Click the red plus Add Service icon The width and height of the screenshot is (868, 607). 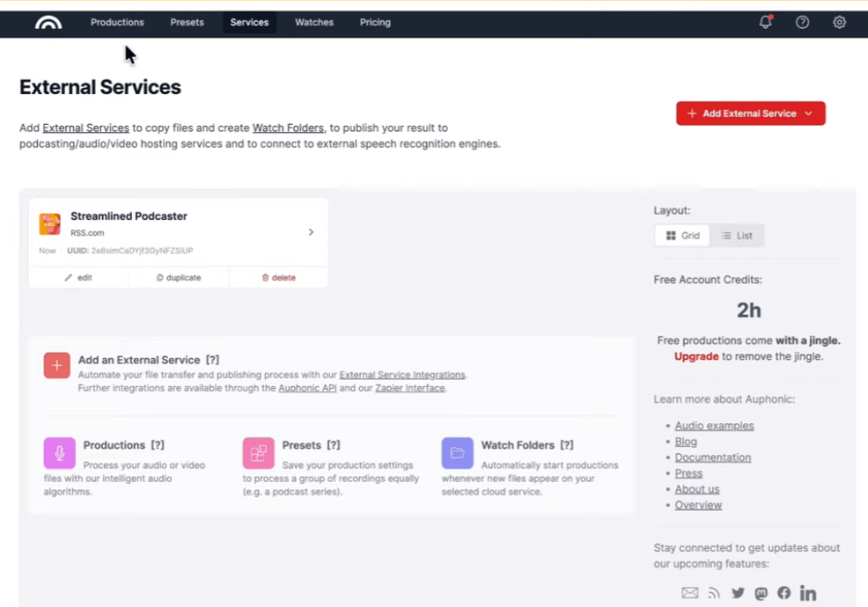pos(57,366)
